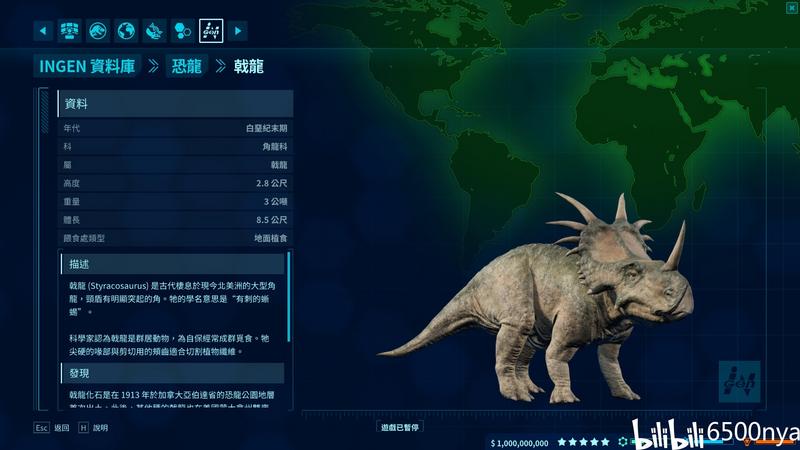Viewport: 800px width, 450px height.
Task: Click the five-star park rating
Action: (x=584, y=442)
